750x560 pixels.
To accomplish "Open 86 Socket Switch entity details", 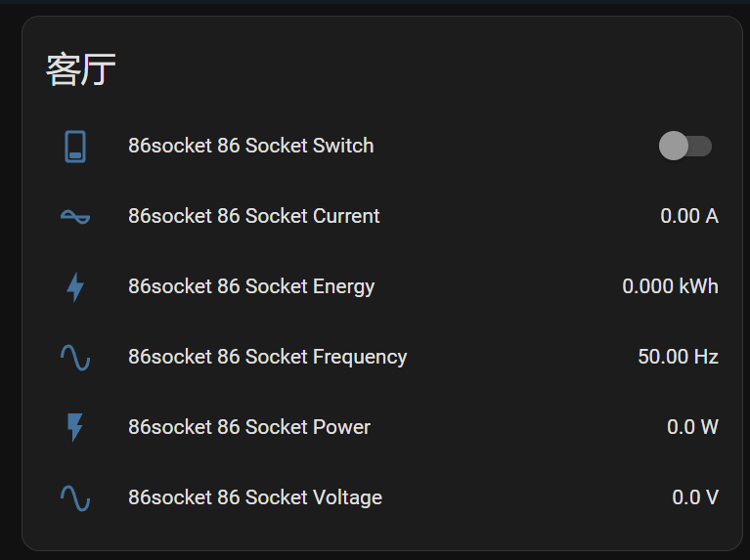I will (x=250, y=146).
